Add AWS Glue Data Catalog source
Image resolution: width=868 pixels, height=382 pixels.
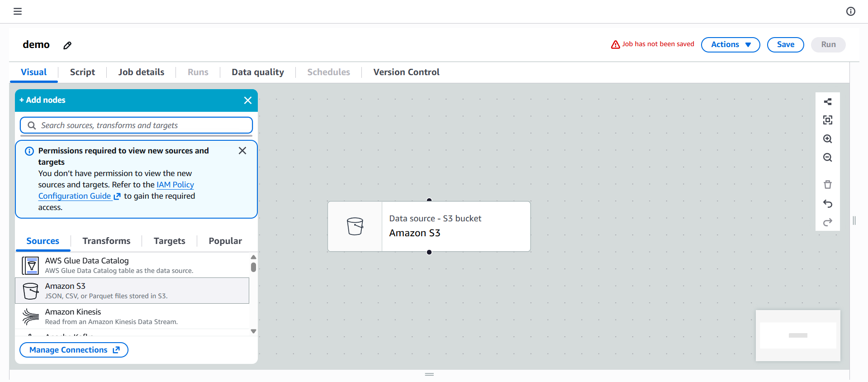(x=132, y=265)
